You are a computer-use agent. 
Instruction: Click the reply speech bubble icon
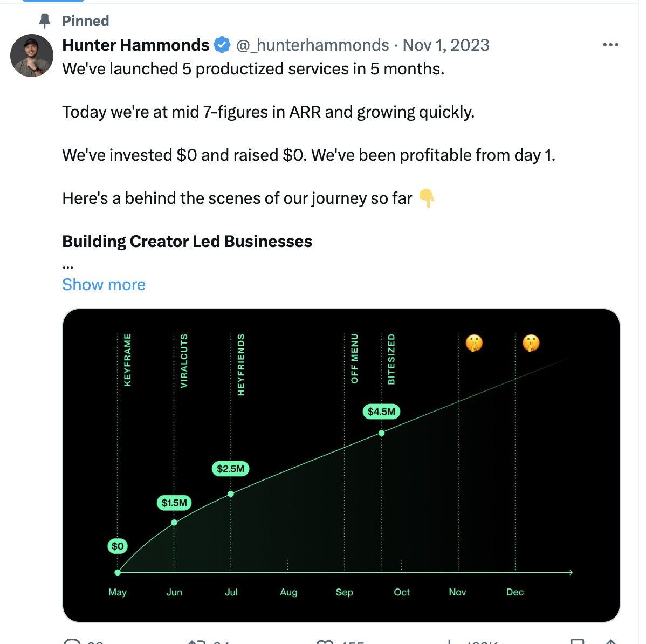(72, 641)
